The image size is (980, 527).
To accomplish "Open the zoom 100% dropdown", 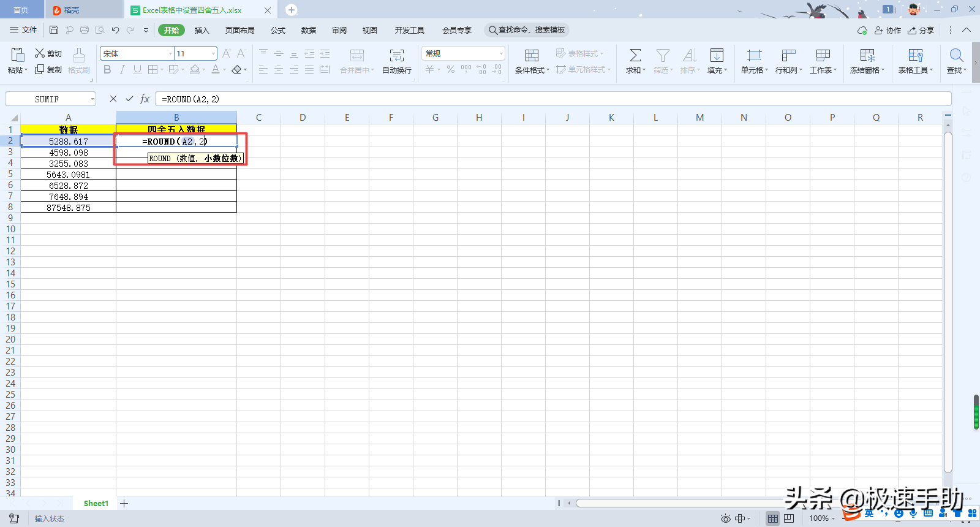I will (821, 518).
